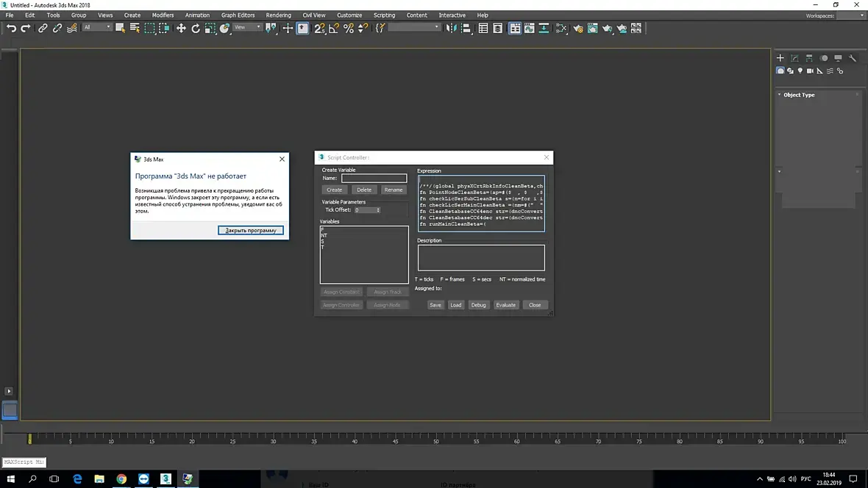Open the Workspaces dropdown
This screenshot has width=868, height=488.
coord(850,15)
